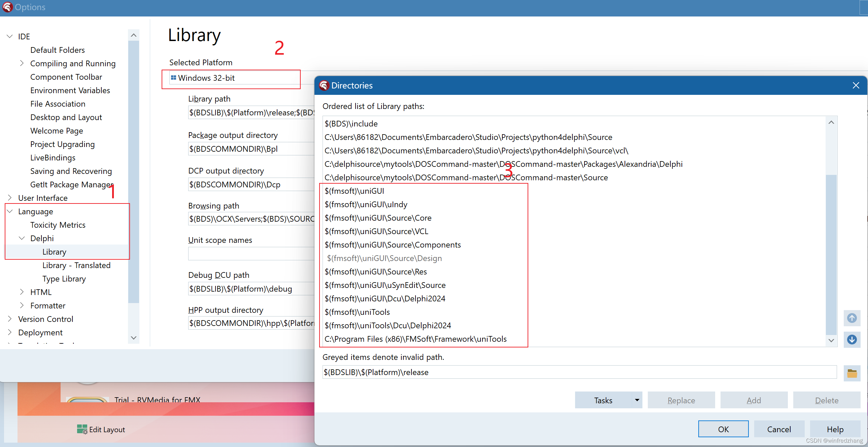This screenshot has width=868, height=447.
Task: Open Desktop and Layout settings
Action: tap(66, 117)
